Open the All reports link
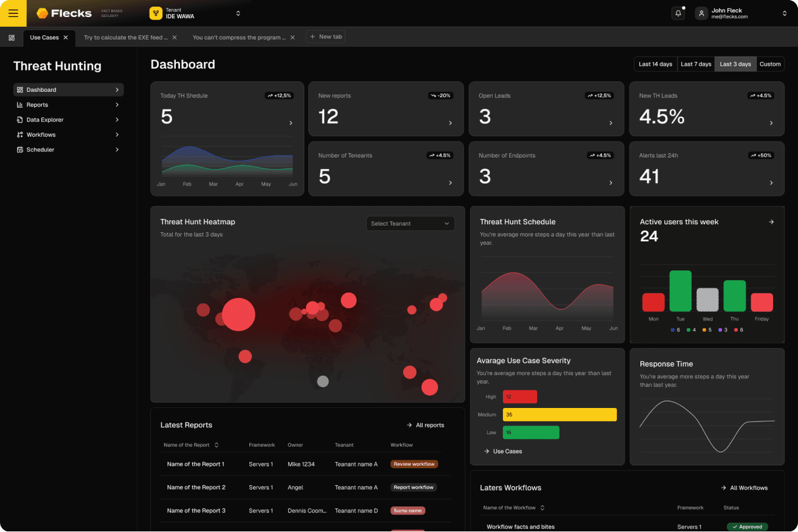Screen dimensions: 798x532 coord(425,425)
